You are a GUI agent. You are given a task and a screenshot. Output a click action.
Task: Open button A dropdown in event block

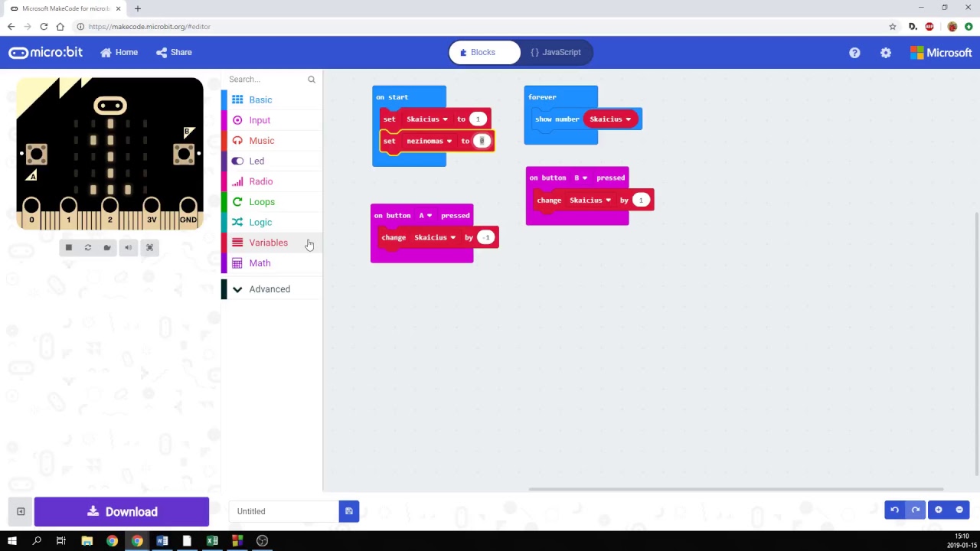(x=425, y=216)
